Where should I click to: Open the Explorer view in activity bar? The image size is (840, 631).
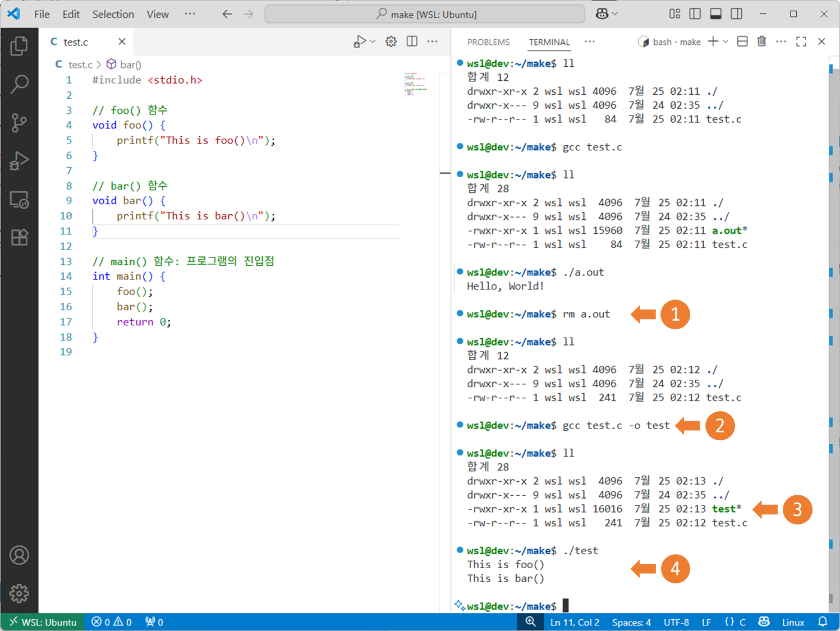point(19,46)
